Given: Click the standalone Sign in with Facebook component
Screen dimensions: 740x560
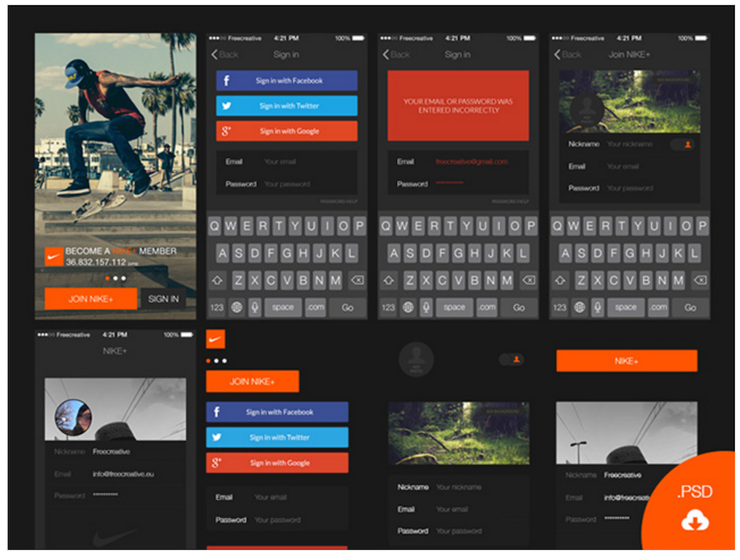Looking at the screenshot, I should [277, 412].
